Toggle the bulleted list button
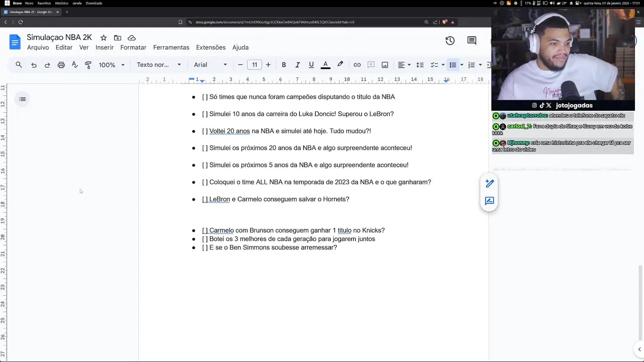Image resolution: width=644 pixels, height=362 pixels. (453, 65)
